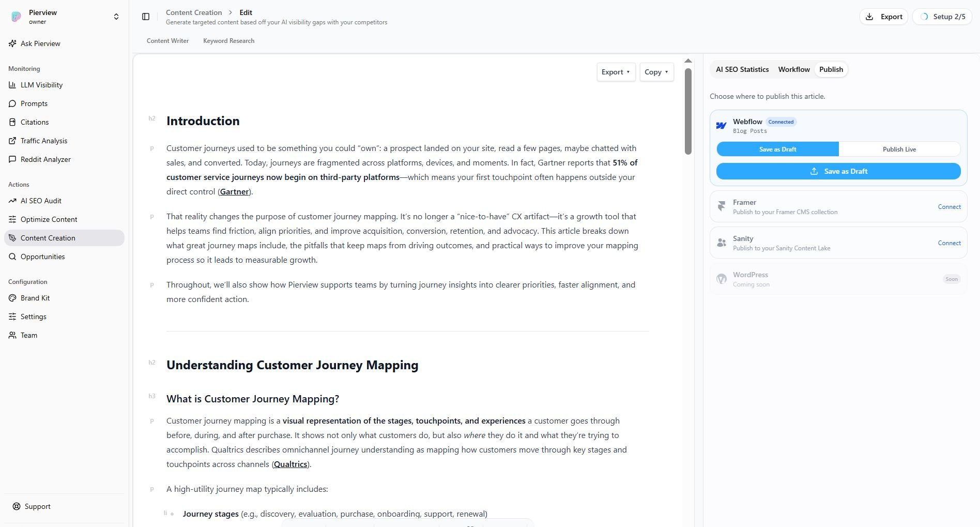Click the Sanity logo icon

pyautogui.click(x=722, y=243)
